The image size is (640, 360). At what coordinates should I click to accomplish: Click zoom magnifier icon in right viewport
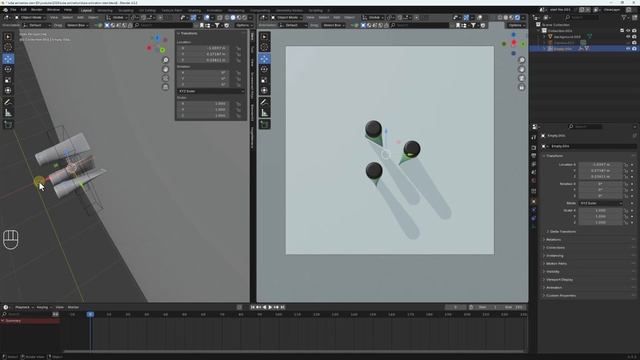(521, 60)
